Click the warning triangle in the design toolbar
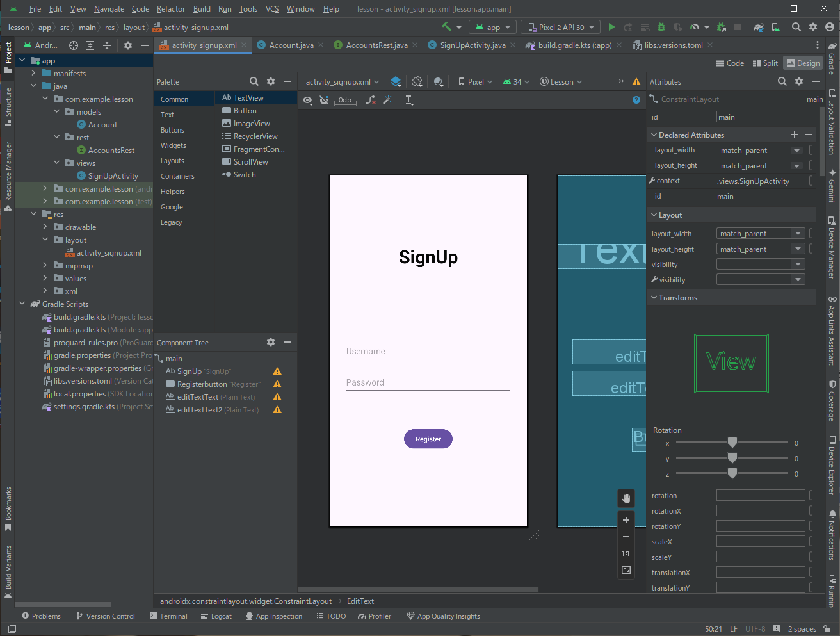The width and height of the screenshot is (840, 636). point(636,81)
